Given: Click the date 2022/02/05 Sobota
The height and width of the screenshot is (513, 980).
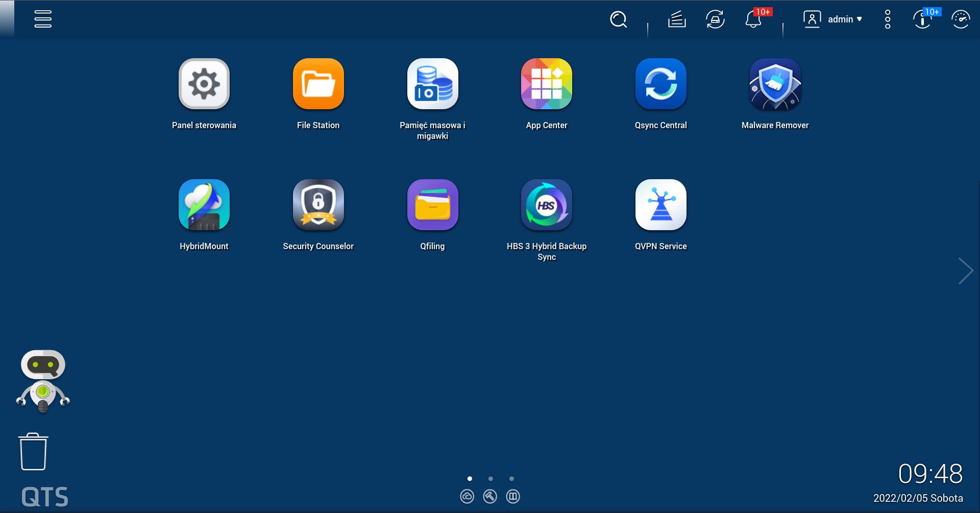Looking at the screenshot, I should 918,498.
